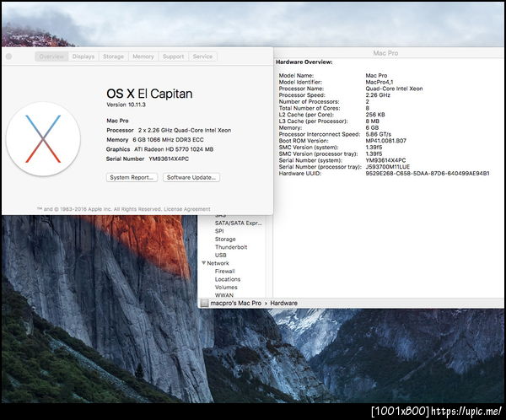Click the Processor Name value Quad-Core Intel Xeon

point(394,89)
